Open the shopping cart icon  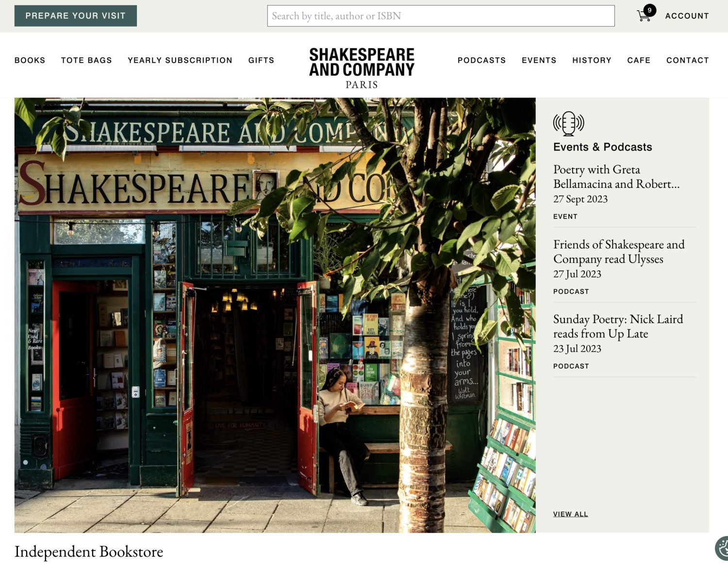[x=644, y=16]
